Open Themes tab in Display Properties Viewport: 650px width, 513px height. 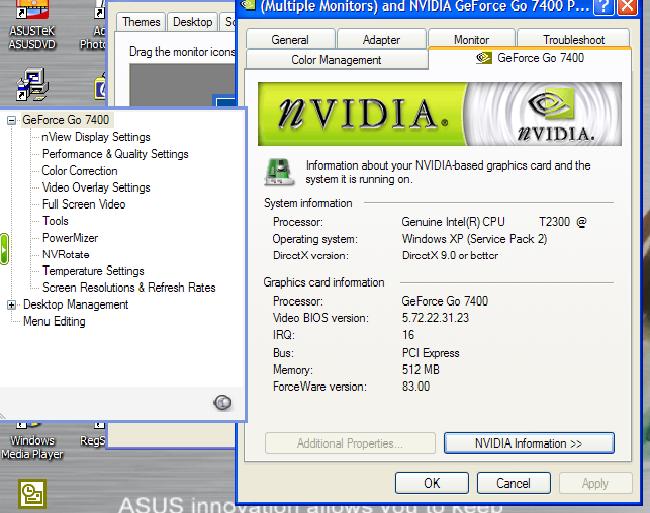pos(141,22)
